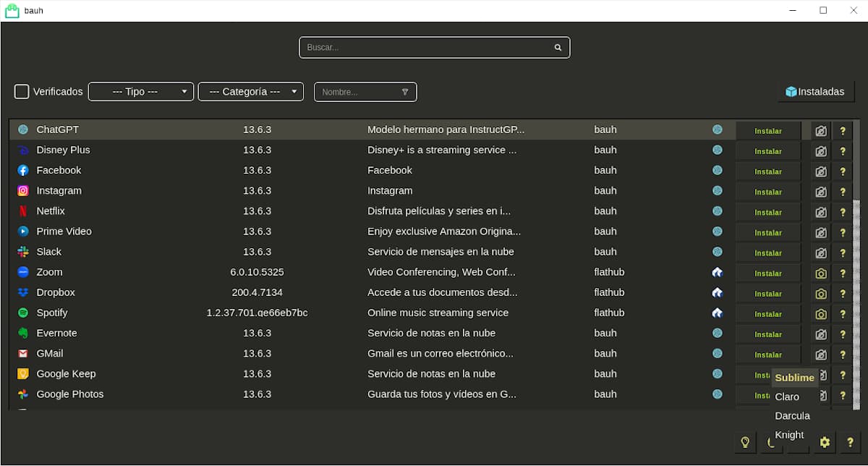
Task: Click 'Gmail es un correo electrónico...' text
Action: point(441,353)
